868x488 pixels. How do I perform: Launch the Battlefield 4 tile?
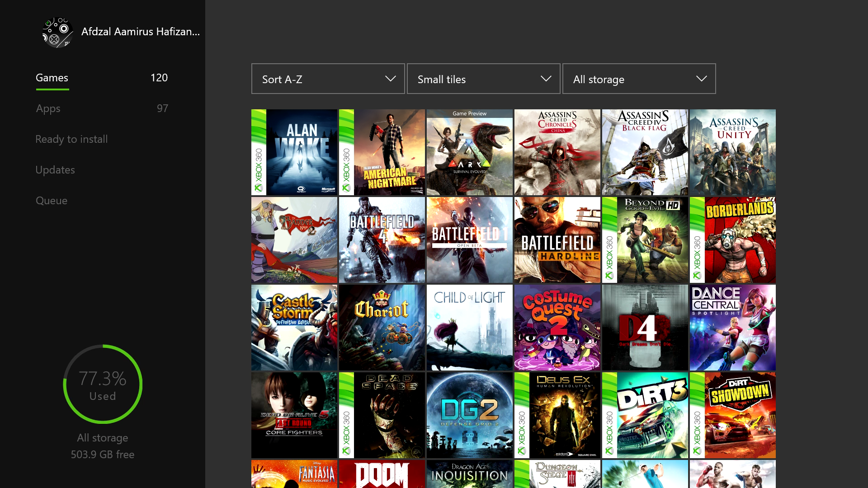point(382,240)
